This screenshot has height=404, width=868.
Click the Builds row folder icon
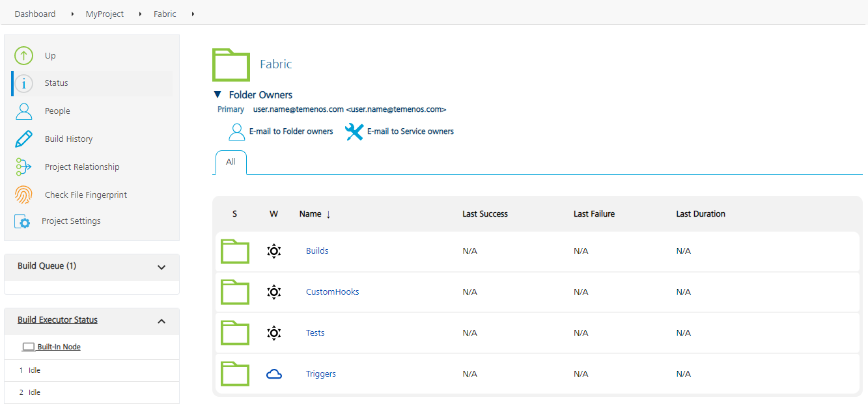coord(235,251)
